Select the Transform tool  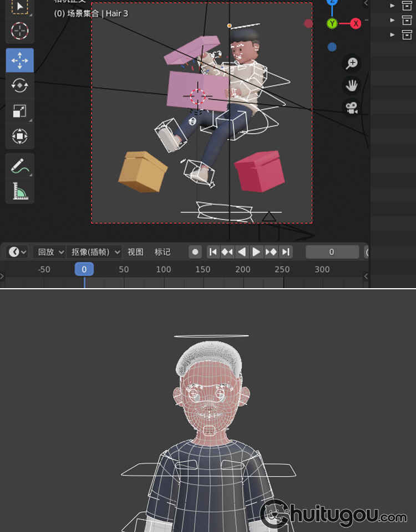click(x=19, y=136)
